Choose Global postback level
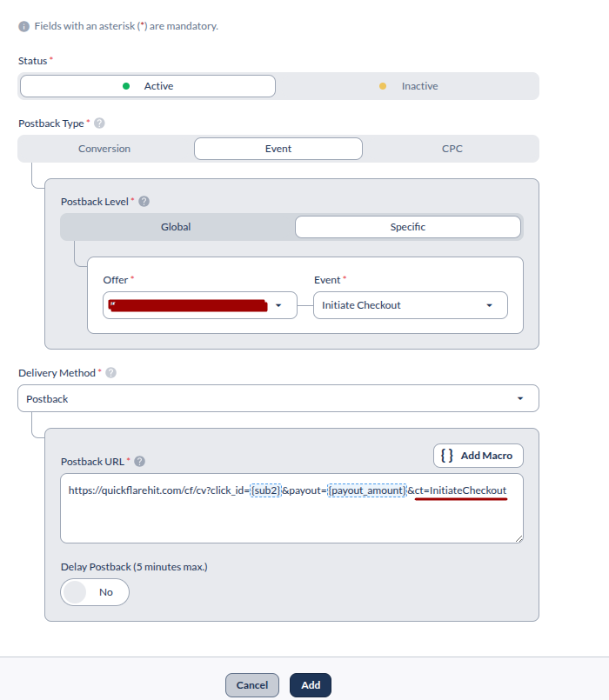This screenshot has height=700, width=609. tap(176, 227)
